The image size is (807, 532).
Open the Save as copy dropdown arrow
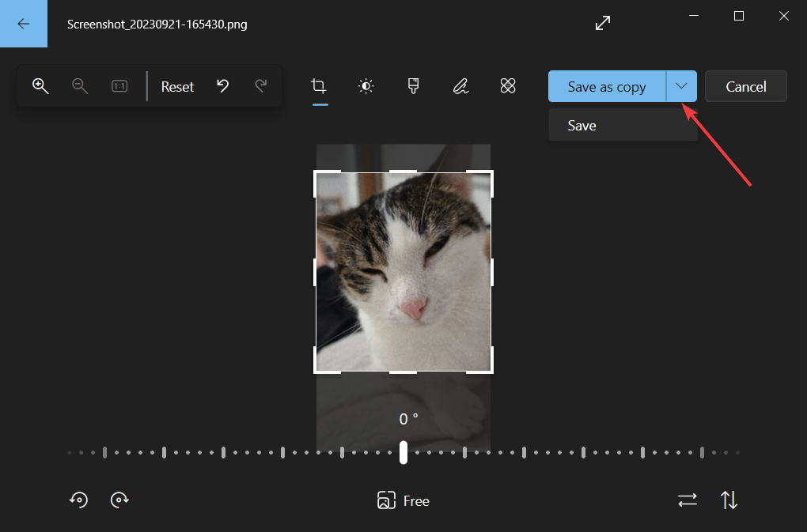pos(681,86)
